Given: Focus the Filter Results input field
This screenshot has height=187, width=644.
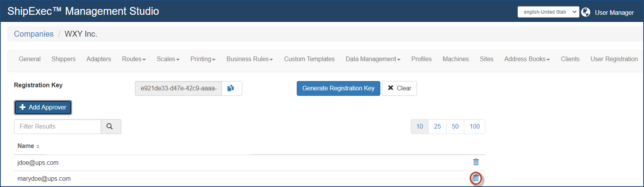Looking at the screenshot, I should (58, 127).
